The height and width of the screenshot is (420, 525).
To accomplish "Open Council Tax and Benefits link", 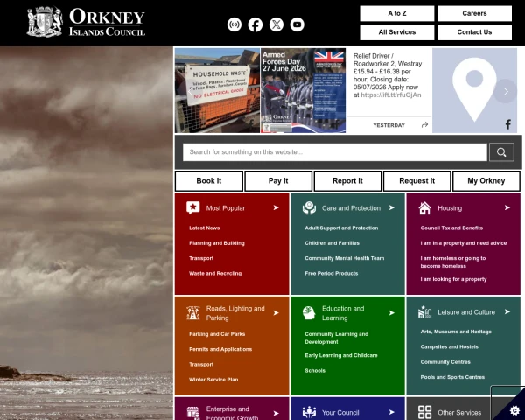I will coord(451,228).
